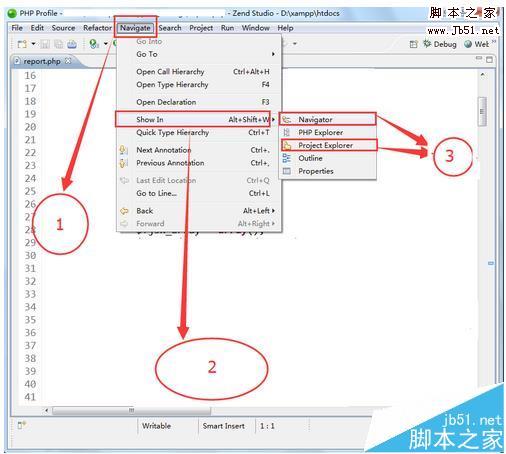Click the Open Perspective icon

413,44
